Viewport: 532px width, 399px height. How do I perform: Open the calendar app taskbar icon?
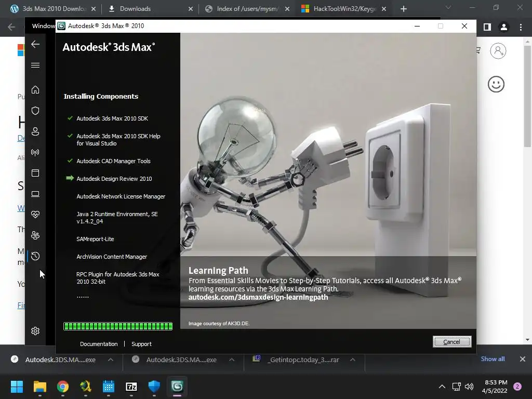pos(109,387)
